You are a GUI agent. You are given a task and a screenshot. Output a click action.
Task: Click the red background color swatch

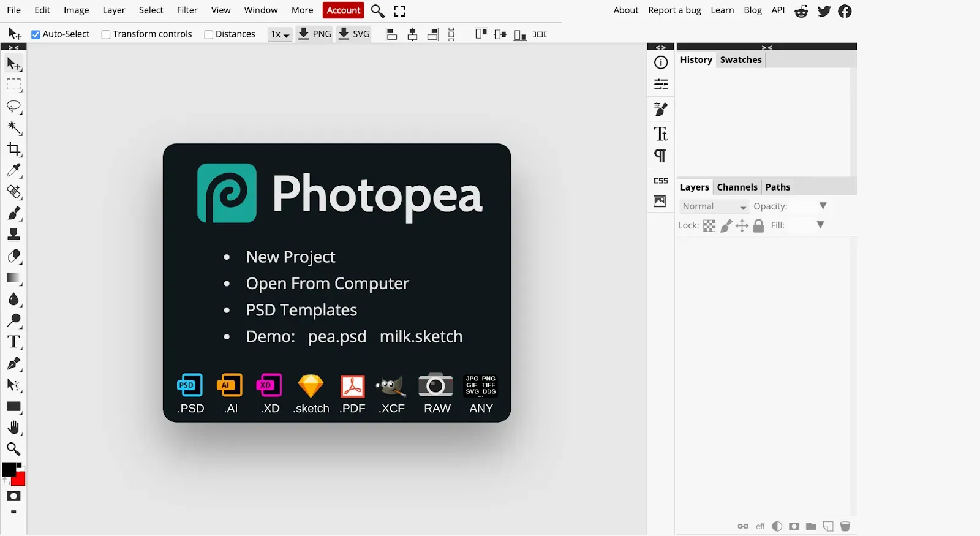pos(20,480)
